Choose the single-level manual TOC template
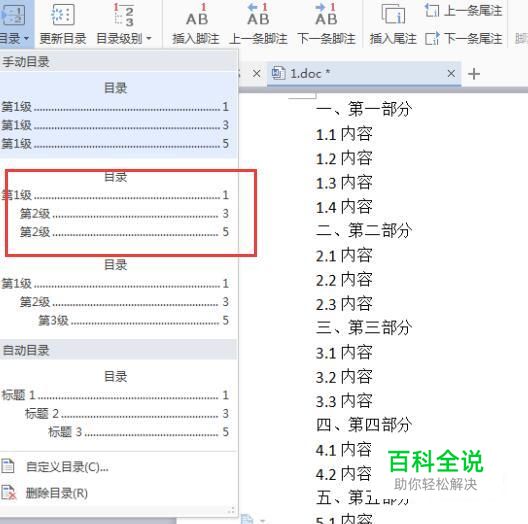Image resolution: width=528 pixels, height=524 pixels. pos(118,115)
